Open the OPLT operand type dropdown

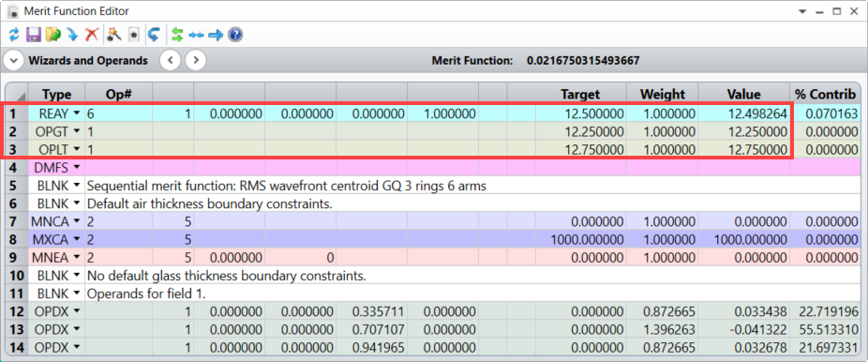pos(76,149)
